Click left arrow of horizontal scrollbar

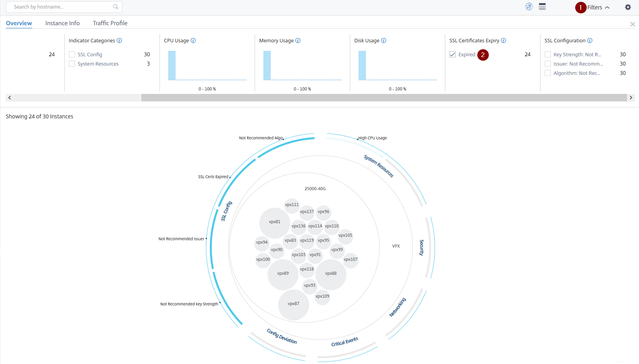tap(10, 97)
